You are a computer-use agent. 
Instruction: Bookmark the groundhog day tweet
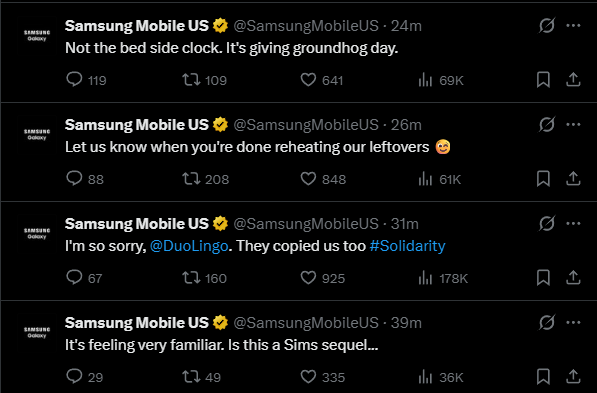[543, 80]
